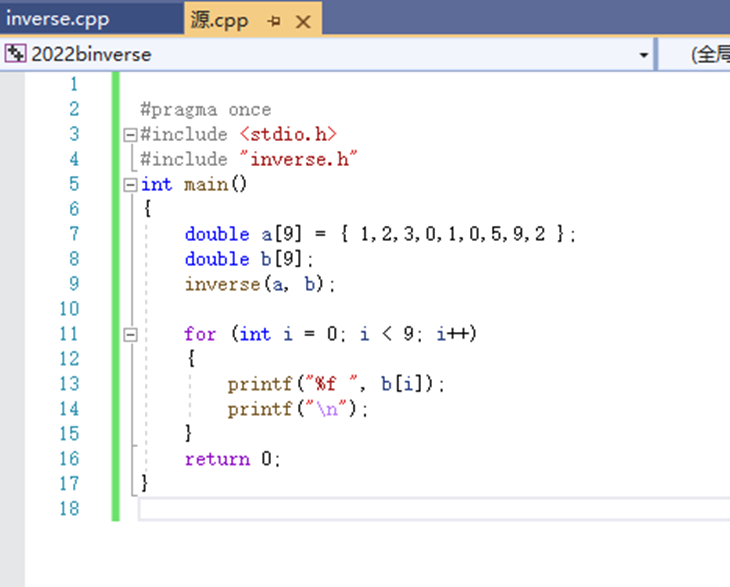Screen dimensions: 730x587
Task: Click on return 0 statement
Action: pyautogui.click(x=233, y=459)
